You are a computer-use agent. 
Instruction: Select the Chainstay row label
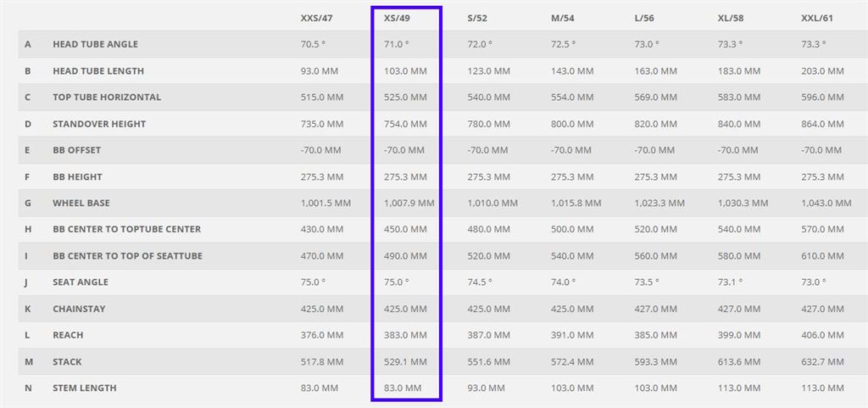point(79,309)
